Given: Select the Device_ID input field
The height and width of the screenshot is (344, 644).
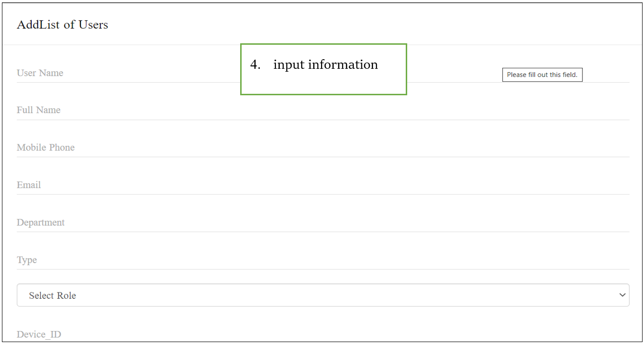Looking at the screenshot, I should click(322, 334).
